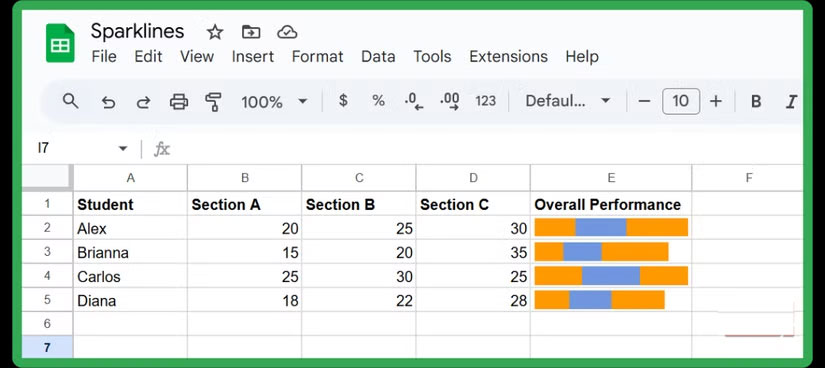Open the search menus magnifier icon
Viewport: 825px width, 368px height.
[x=71, y=101]
